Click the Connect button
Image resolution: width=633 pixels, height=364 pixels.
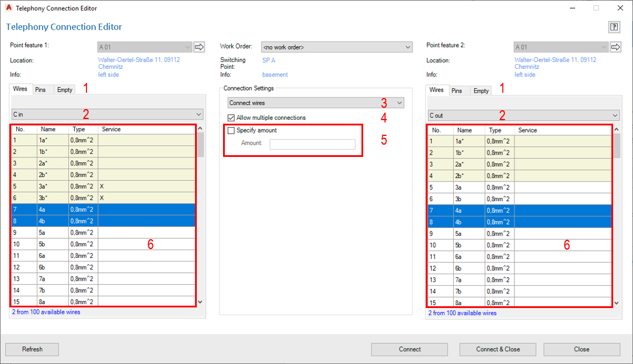[409, 349]
